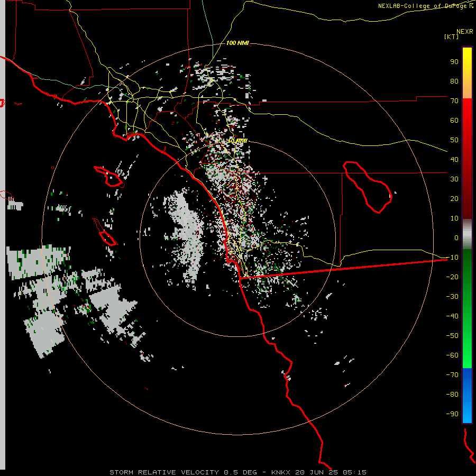Screen dimensions: 476x476
Task: Select the positive 10 value on the scale
Action: (454, 218)
